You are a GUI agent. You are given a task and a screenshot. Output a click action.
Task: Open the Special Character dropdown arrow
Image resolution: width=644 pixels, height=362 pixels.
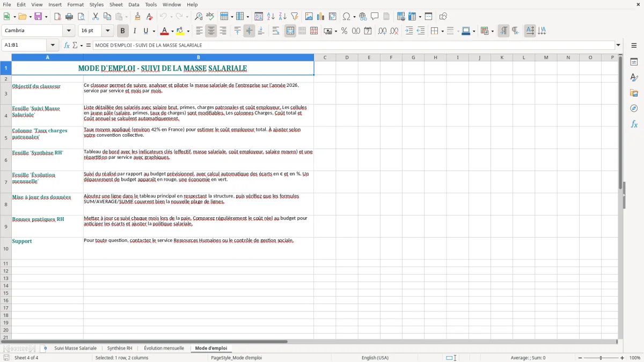(354, 17)
